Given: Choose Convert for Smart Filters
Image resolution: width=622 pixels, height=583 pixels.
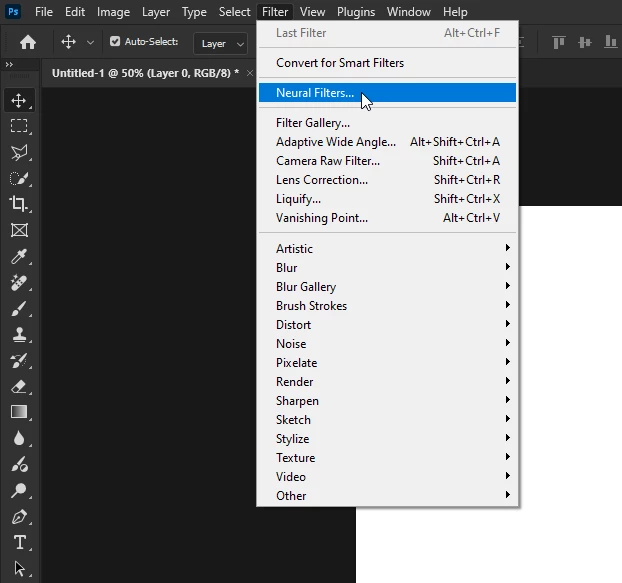Looking at the screenshot, I should (387, 63).
